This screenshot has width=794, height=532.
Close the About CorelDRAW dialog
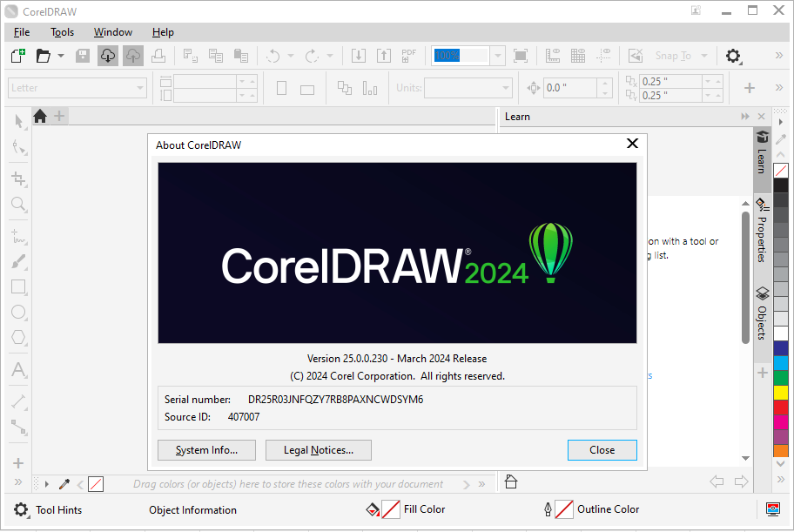click(632, 145)
